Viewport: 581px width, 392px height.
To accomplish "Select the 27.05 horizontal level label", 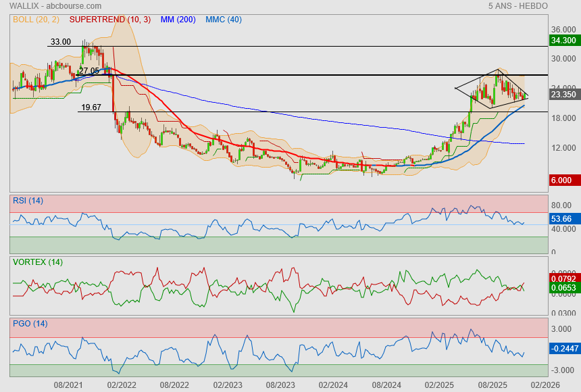I will tap(89, 71).
